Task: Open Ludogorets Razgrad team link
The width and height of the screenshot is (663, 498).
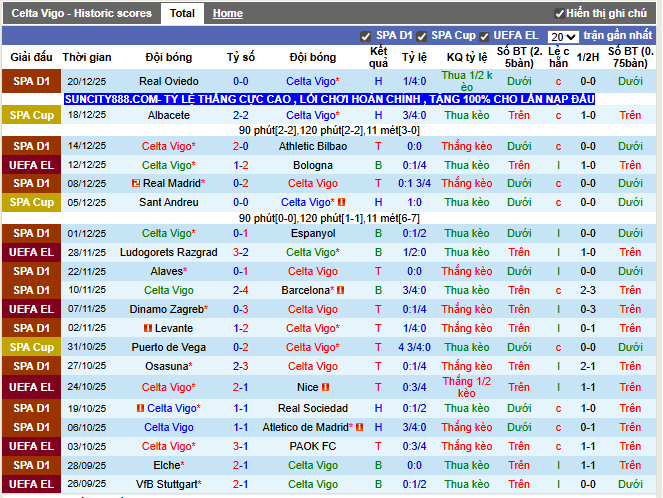Action: pyautogui.click(x=169, y=252)
